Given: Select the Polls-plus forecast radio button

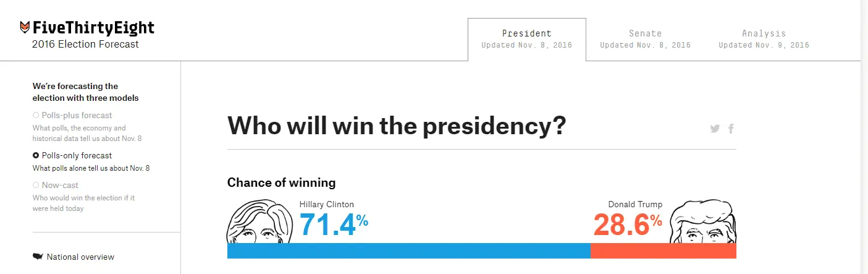Looking at the screenshot, I should (x=36, y=116).
